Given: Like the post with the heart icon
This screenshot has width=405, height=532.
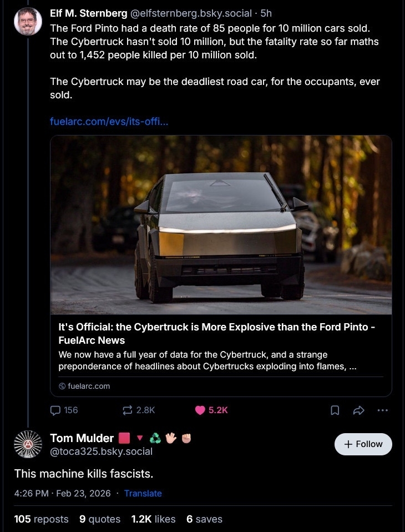Looking at the screenshot, I should (x=200, y=410).
